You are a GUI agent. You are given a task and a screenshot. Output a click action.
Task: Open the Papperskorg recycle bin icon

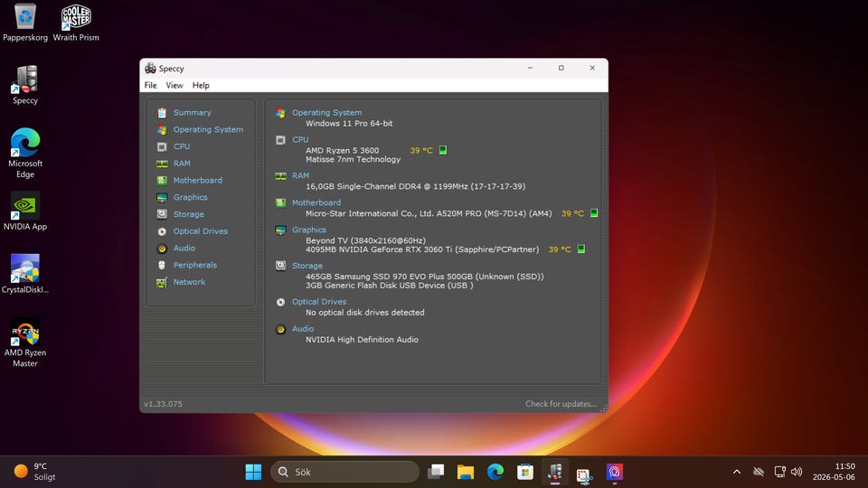point(25,23)
